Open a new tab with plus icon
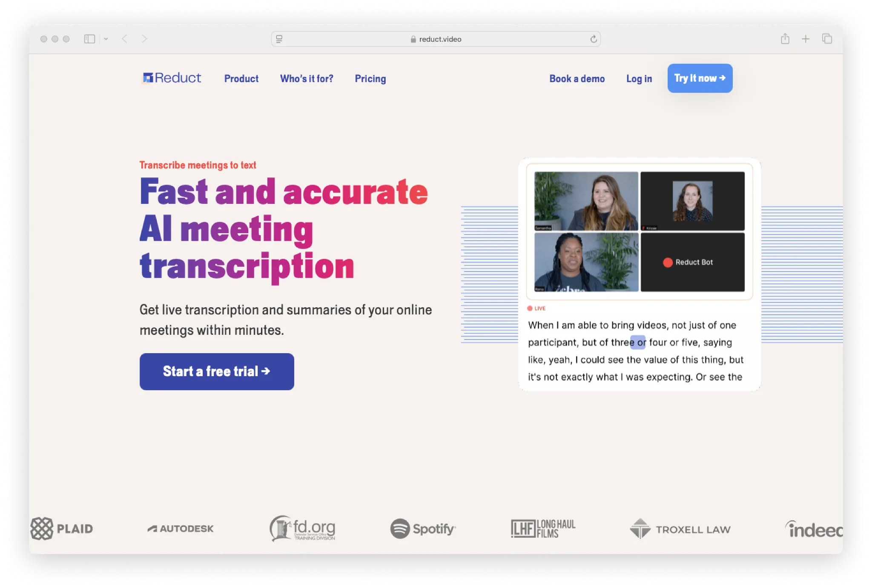Viewport: 872px width, 588px height. coord(806,39)
